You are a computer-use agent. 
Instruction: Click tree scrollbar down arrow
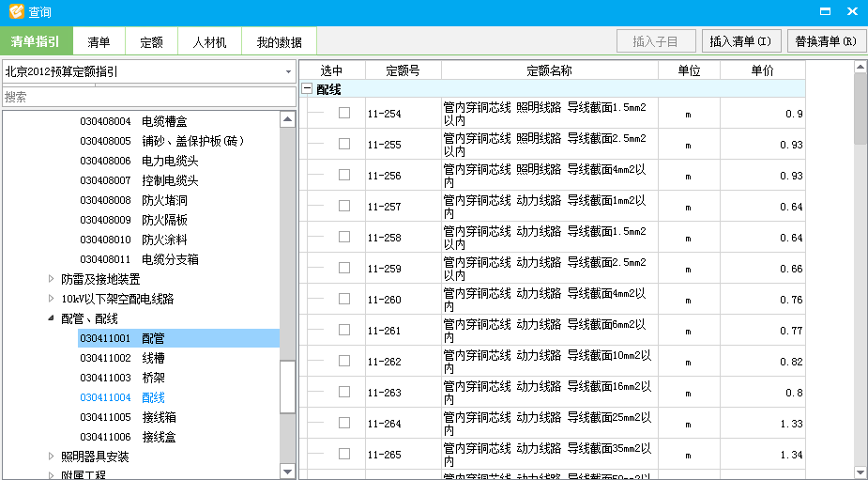click(x=288, y=472)
